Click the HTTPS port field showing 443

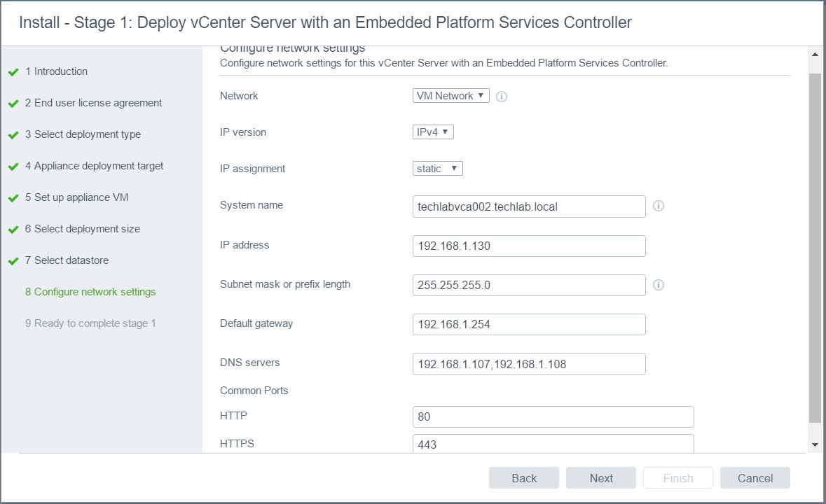click(553, 444)
